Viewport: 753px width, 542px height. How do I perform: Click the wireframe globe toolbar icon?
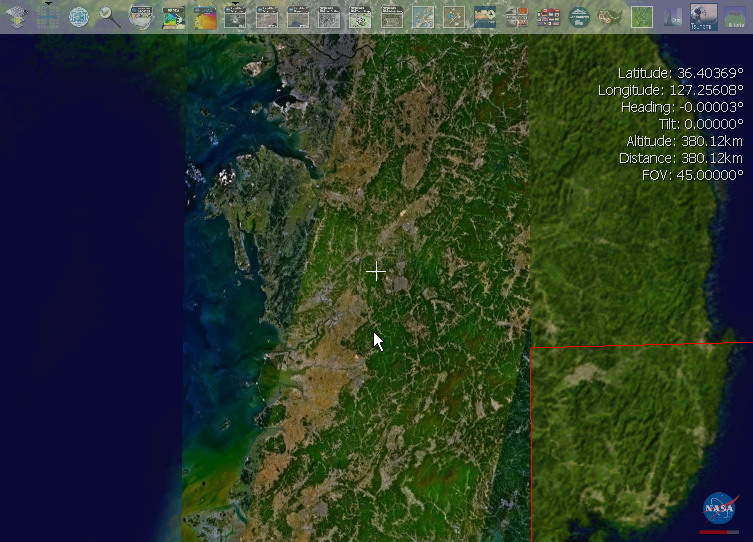(x=79, y=16)
